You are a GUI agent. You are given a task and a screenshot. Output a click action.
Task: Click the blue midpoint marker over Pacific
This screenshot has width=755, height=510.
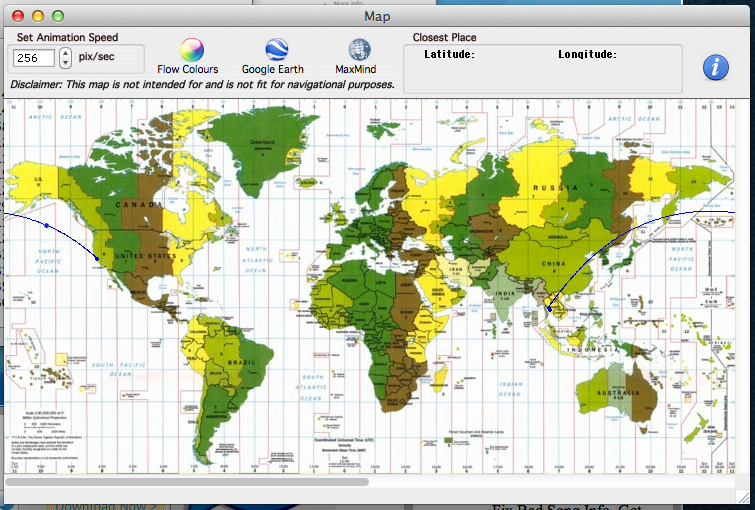coord(47,226)
